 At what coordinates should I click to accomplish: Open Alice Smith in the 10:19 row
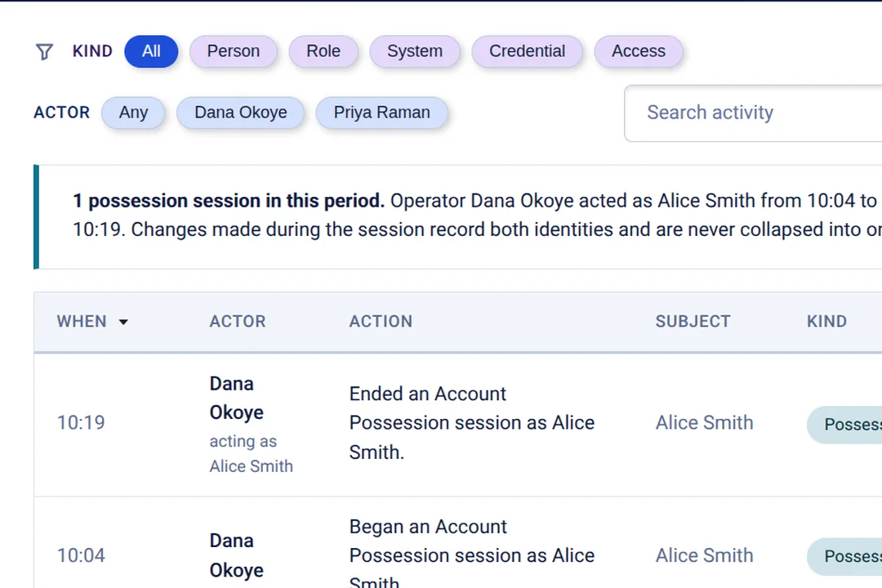coord(704,422)
